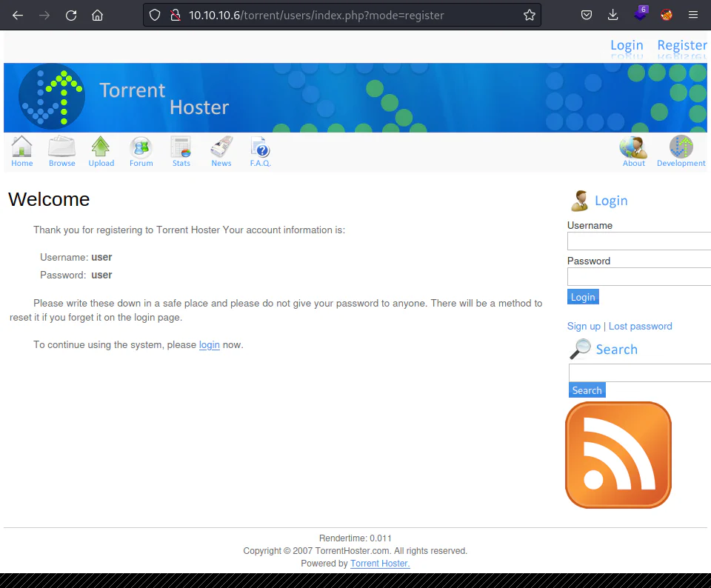Click the shield tracking protection icon
The height and width of the screenshot is (588, 711).
point(155,16)
